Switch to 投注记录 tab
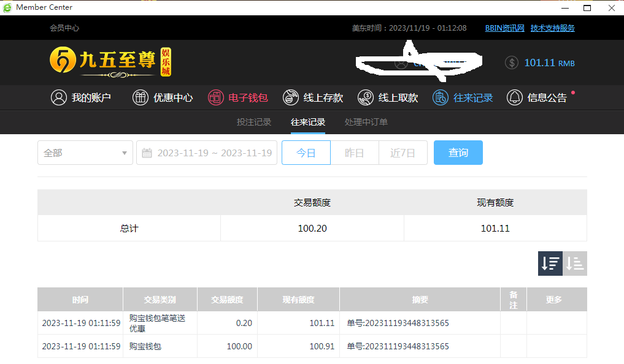 (254, 122)
